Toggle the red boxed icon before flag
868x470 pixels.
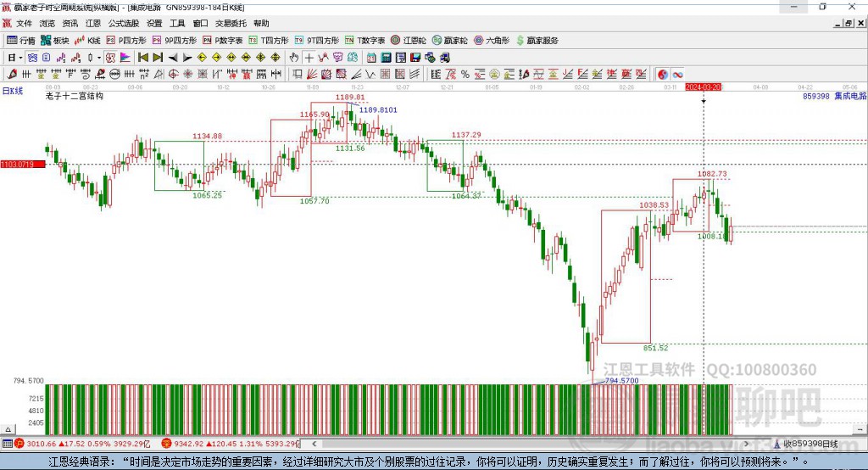pyautogui.click(x=111, y=57)
